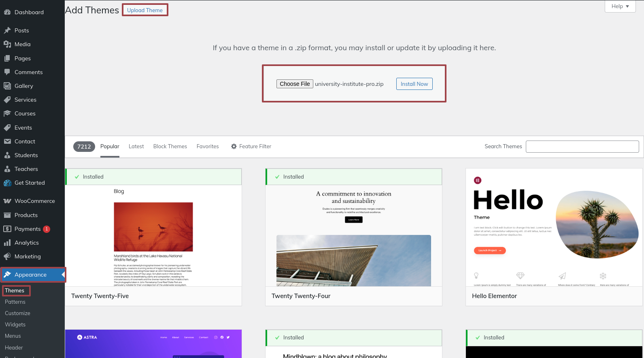Viewport: 644px width, 358px height.
Task: Click the Teachers person icon
Action: (x=7, y=169)
